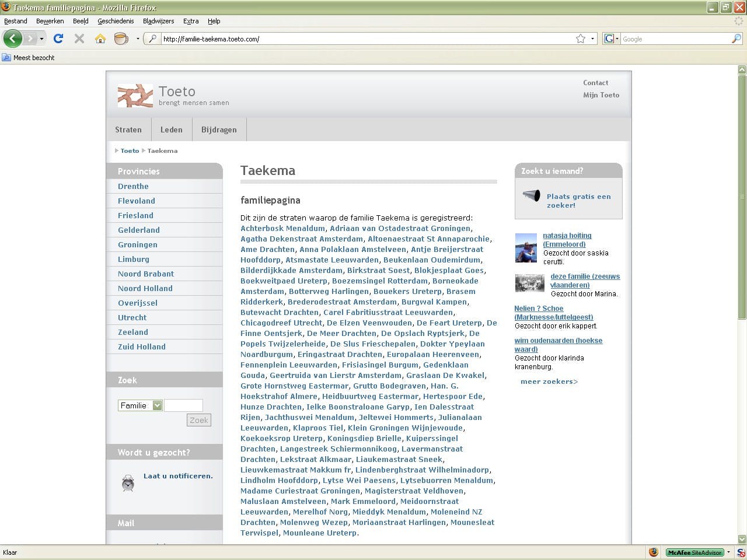Screen dimensions: 747x560
Task: Open the Extra menu
Action: pos(191,21)
